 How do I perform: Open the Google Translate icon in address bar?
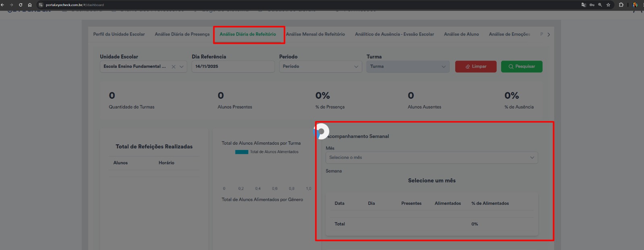tap(584, 5)
